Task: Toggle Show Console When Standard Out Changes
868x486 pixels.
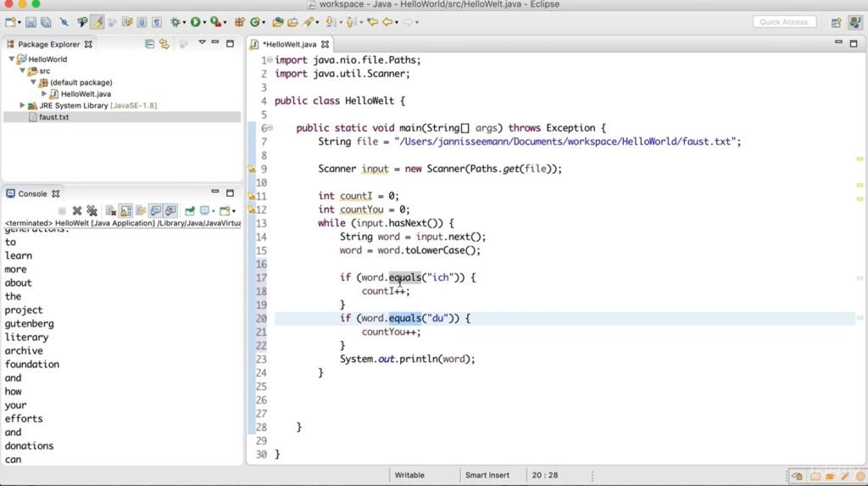Action: (156, 210)
